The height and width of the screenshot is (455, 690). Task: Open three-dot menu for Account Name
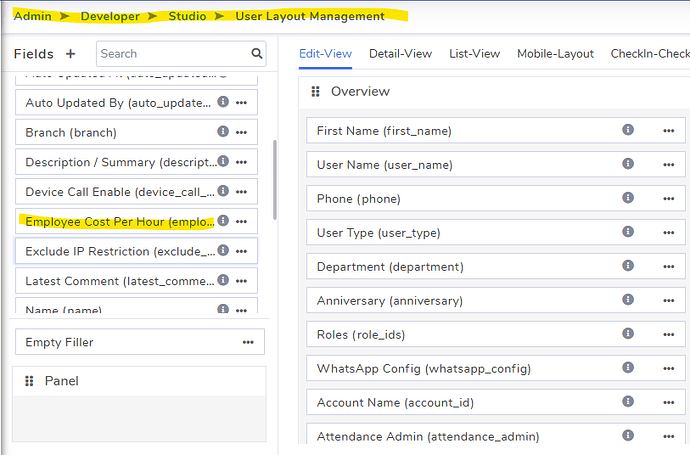[668, 402]
